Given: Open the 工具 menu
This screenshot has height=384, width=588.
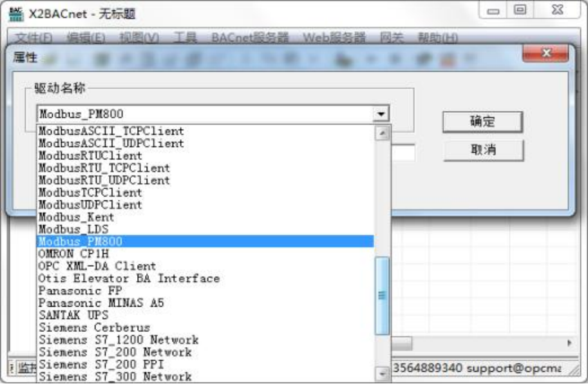Looking at the screenshot, I should pos(185,37).
